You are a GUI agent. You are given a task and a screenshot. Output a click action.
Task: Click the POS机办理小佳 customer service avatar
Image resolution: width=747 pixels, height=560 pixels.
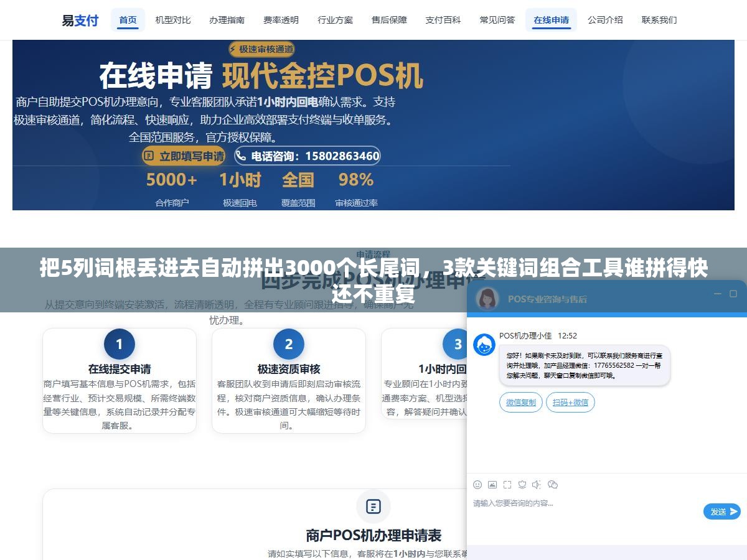pos(484,344)
